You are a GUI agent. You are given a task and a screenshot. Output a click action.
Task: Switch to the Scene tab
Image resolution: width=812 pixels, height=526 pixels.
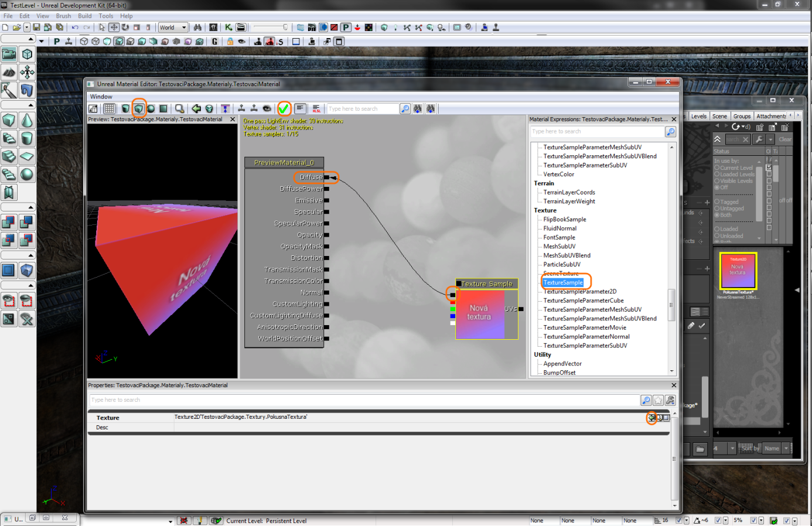(719, 116)
